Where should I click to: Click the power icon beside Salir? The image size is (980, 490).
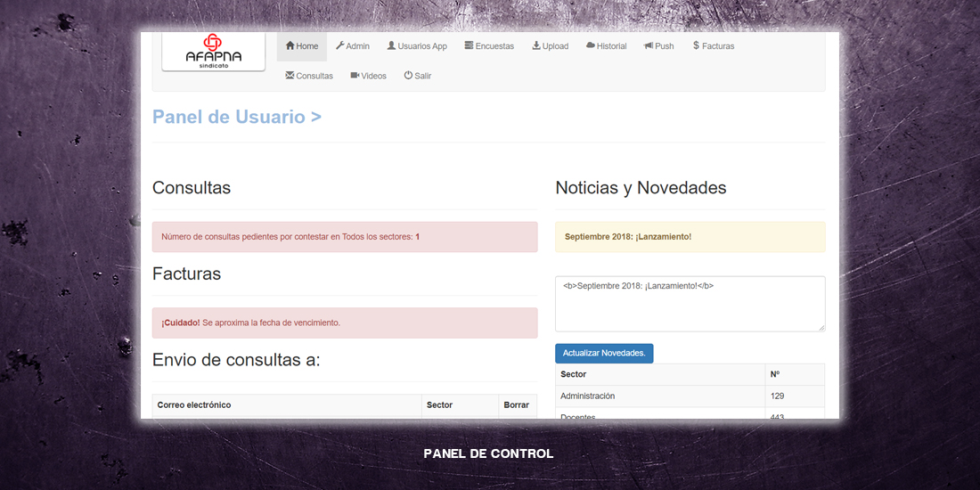(x=408, y=75)
